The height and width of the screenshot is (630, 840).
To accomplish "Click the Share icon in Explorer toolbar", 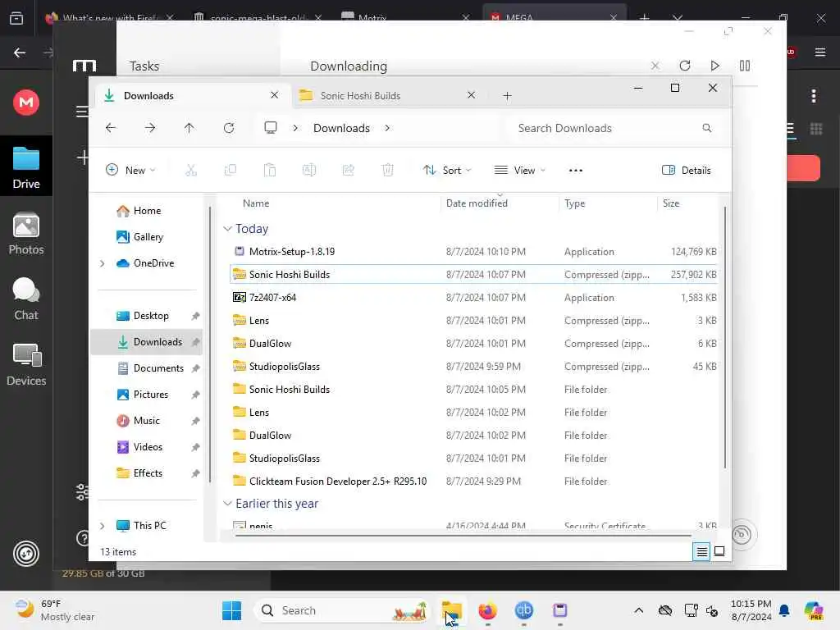I will tap(348, 171).
